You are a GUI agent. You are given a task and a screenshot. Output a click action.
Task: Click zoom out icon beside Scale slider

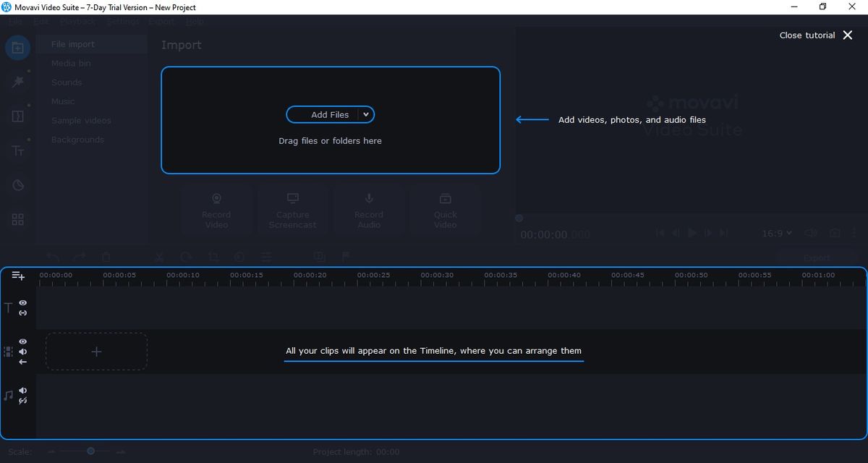[51, 451]
